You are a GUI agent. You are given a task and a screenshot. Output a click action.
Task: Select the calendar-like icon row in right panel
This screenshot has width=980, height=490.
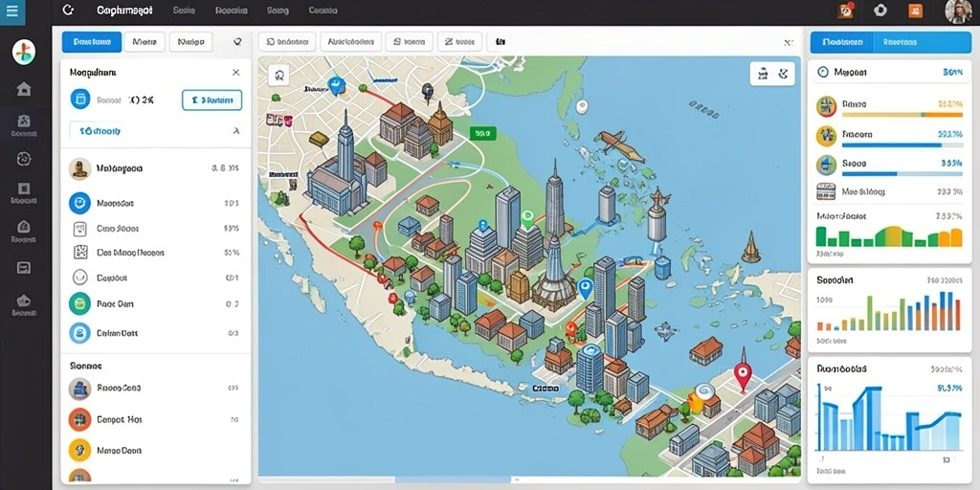tap(889, 191)
